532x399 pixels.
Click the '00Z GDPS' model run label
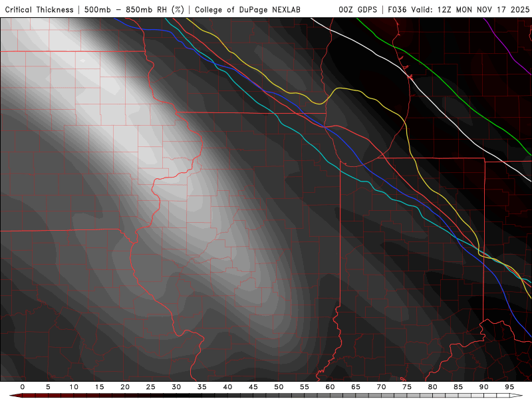tap(358, 9)
